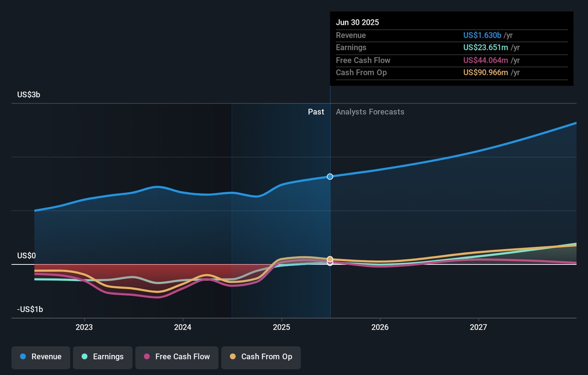Toggle Cash From Op legend item

261,357
